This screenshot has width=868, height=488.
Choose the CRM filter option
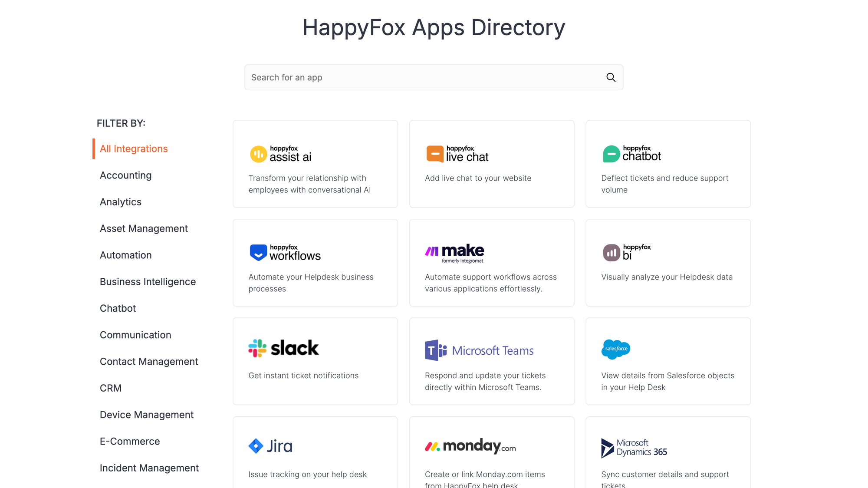coord(110,388)
